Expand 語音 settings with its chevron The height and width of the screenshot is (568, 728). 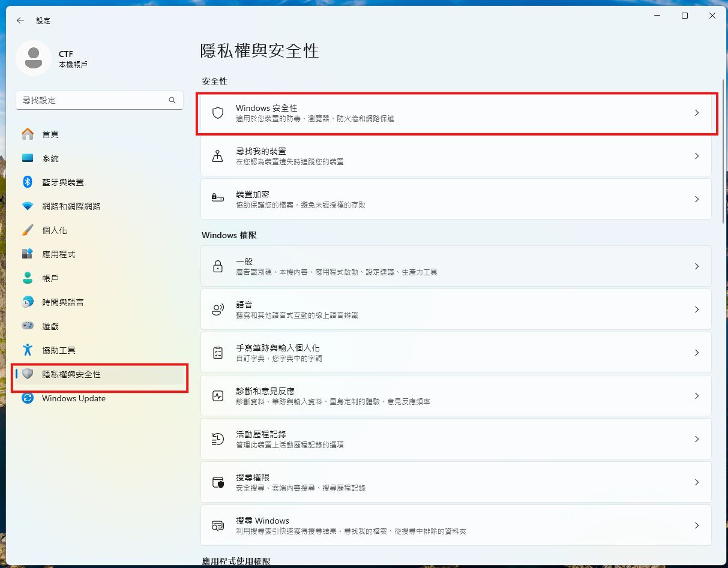[x=697, y=309]
